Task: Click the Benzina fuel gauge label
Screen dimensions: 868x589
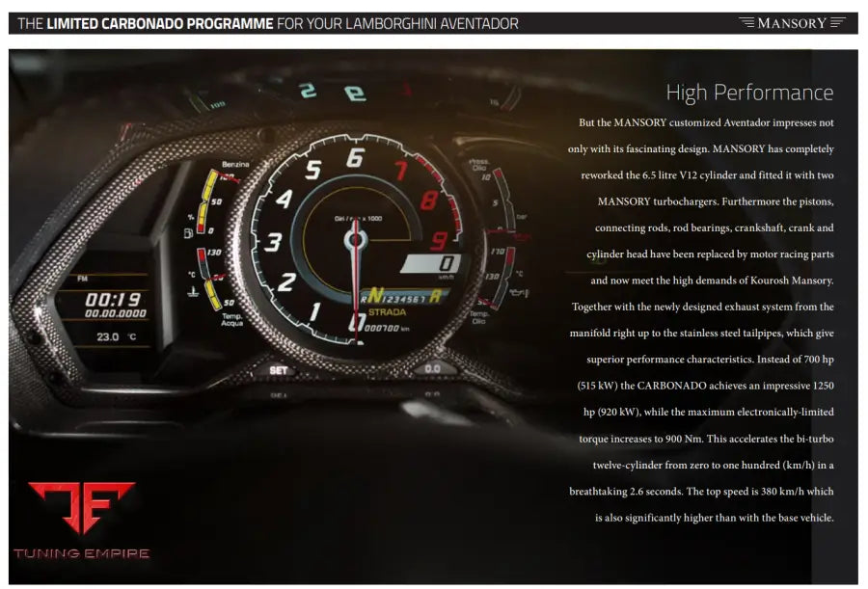Action: (x=235, y=165)
